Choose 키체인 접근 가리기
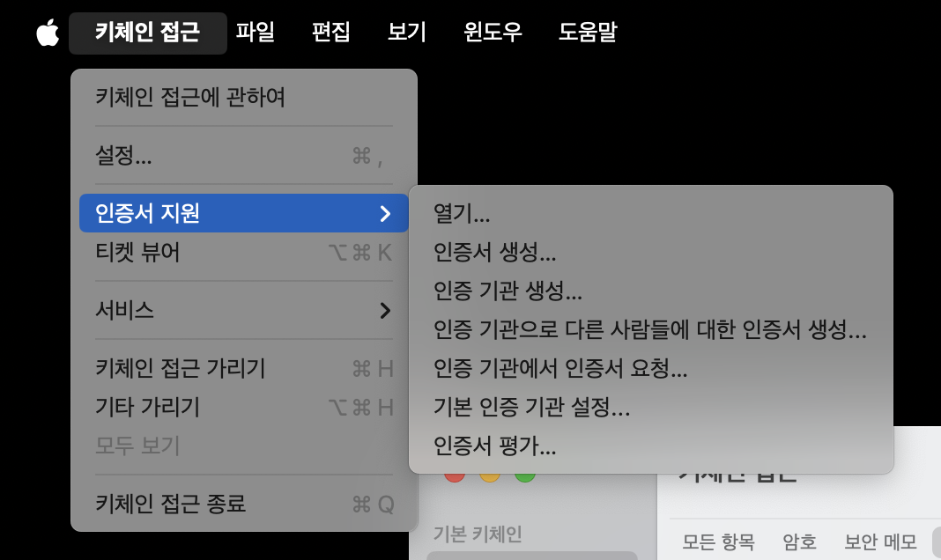This screenshot has height=560, width=941. [244, 368]
